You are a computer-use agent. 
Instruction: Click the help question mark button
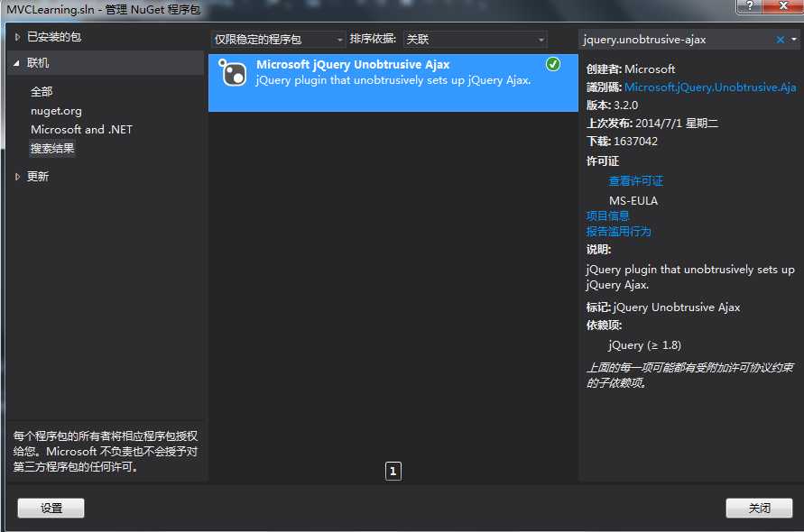point(750,5)
